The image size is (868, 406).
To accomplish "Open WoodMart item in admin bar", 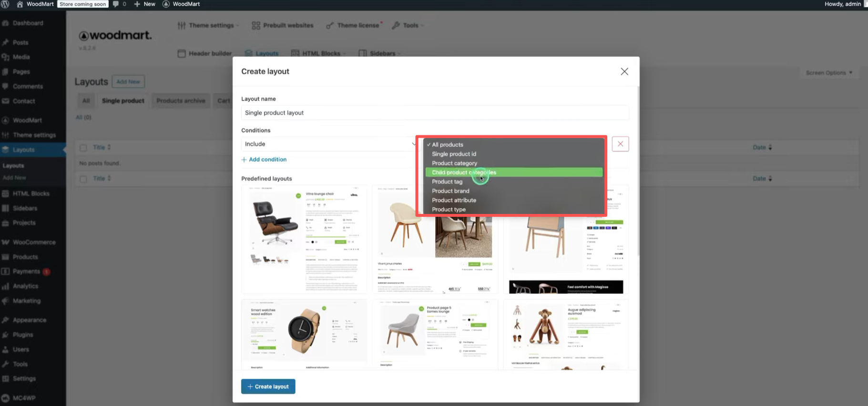I will click(181, 4).
